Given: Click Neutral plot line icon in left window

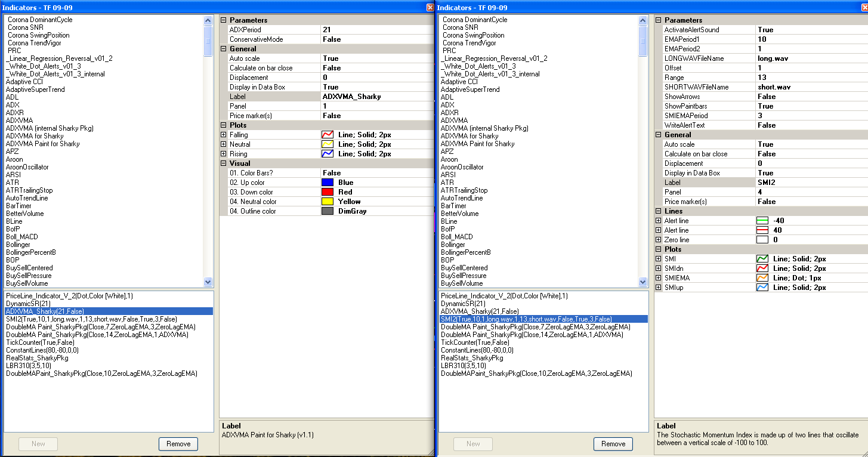Looking at the screenshot, I should point(327,144).
